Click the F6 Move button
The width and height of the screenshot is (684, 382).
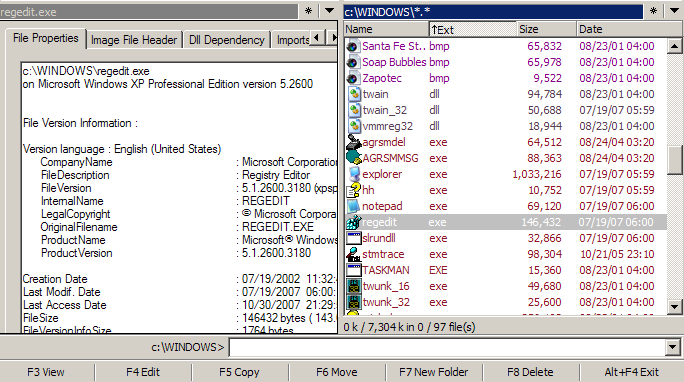pyautogui.click(x=336, y=372)
